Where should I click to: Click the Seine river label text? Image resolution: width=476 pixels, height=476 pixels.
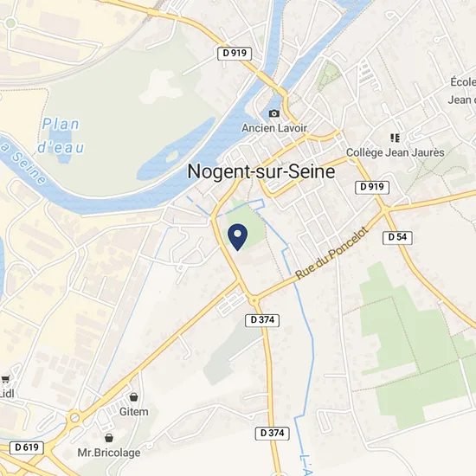pyautogui.click(x=23, y=163)
